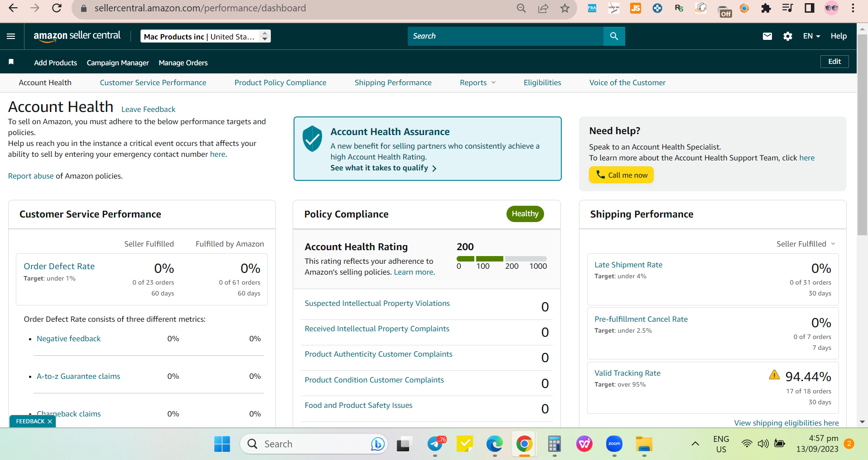Open the Pre-fulfillment Cancel Rate link
The width and height of the screenshot is (868, 460).
pos(641,319)
